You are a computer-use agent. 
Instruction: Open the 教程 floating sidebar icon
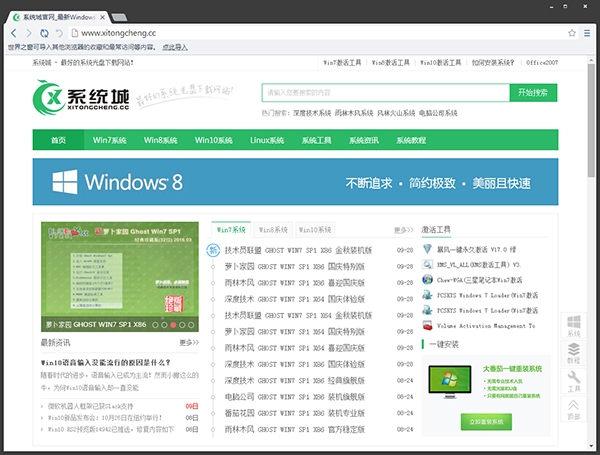573,353
